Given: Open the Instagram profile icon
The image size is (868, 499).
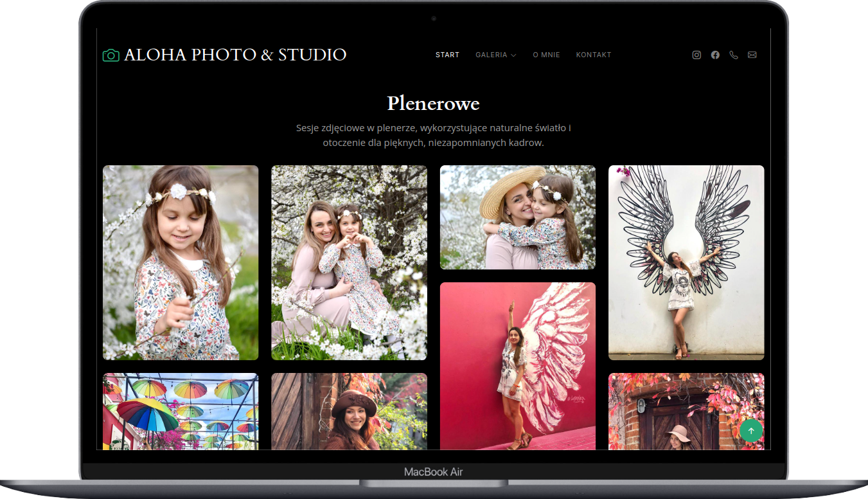Looking at the screenshot, I should [x=696, y=55].
